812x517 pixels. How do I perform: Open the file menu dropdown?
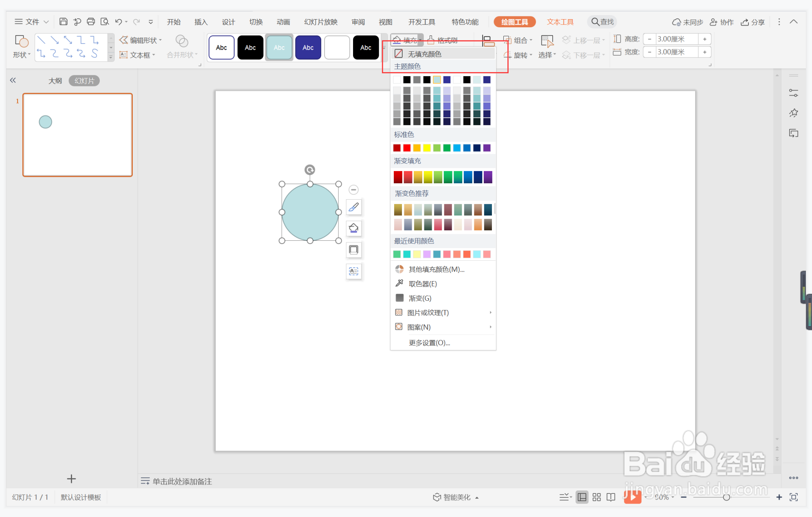(32, 22)
